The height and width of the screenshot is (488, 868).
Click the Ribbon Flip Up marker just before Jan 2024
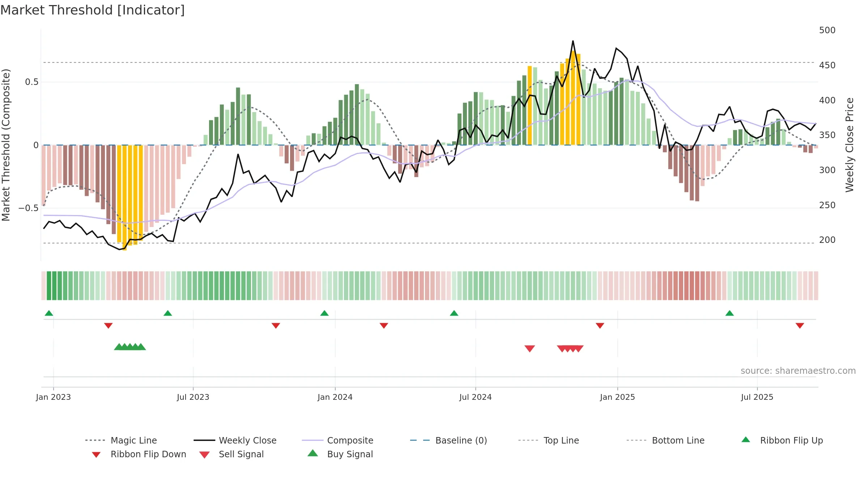(324, 313)
